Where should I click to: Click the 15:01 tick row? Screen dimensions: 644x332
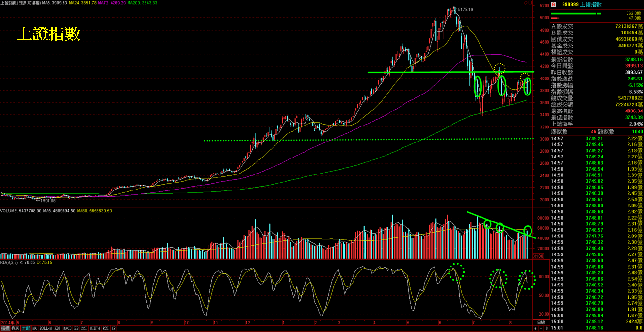pos(597,327)
